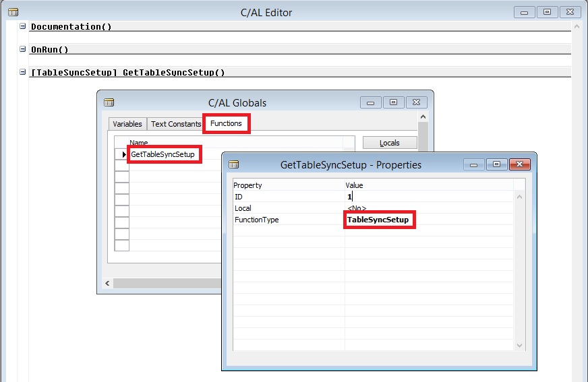Select the Functions tab
The width and height of the screenshot is (588, 382).
tap(226, 123)
